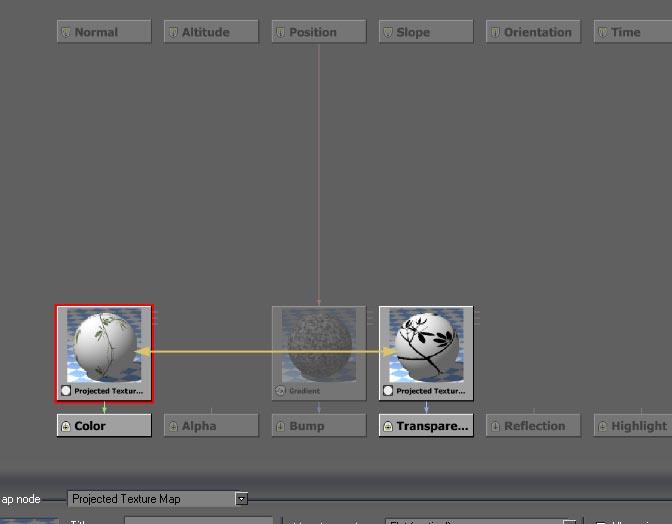The image size is (672, 524).
Task: Click the white circle icon on the red-outlined node
Action: point(66,391)
